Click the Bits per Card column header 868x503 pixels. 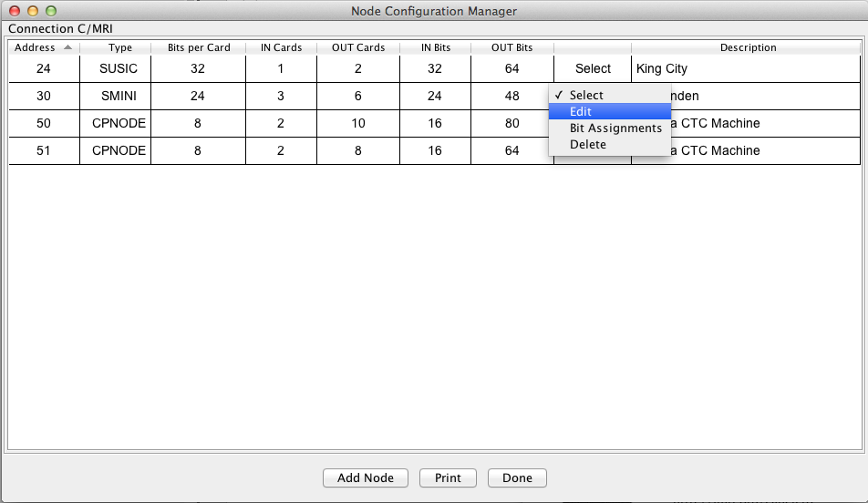(199, 47)
